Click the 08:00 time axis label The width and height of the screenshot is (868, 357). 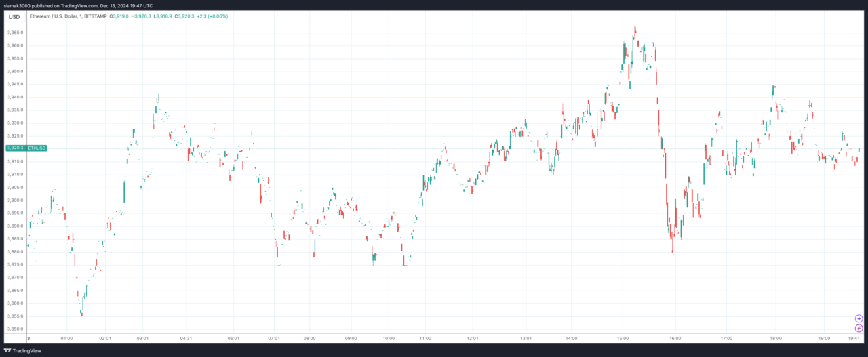(309, 338)
